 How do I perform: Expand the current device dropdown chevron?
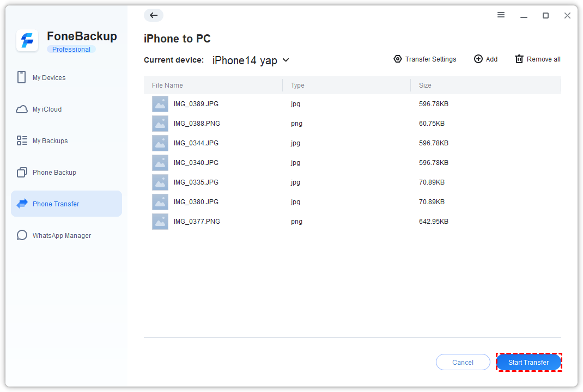tap(286, 60)
